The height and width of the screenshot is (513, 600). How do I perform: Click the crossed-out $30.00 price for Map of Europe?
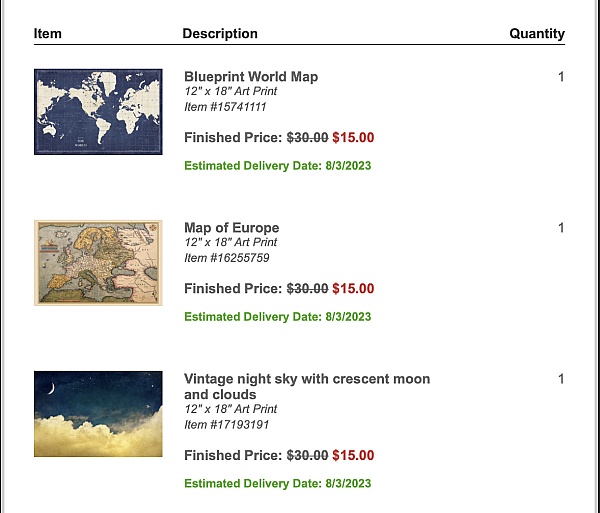(308, 289)
